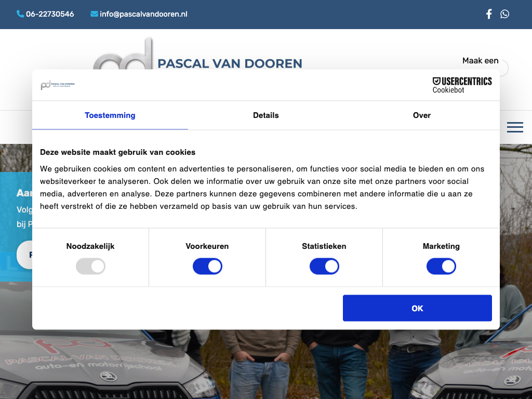
Task: Open the hamburger navigation menu
Action: coord(515,127)
